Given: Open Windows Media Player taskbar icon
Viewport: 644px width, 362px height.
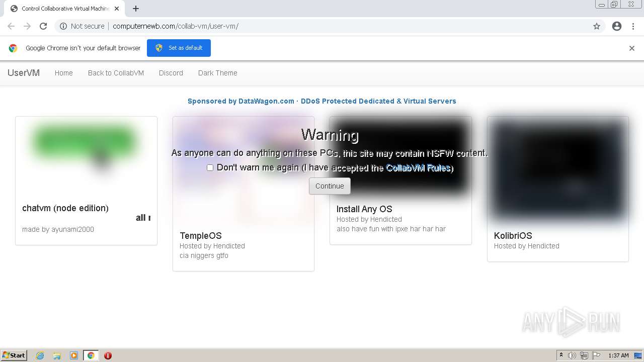Looking at the screenshot, I should coord(74,355).
